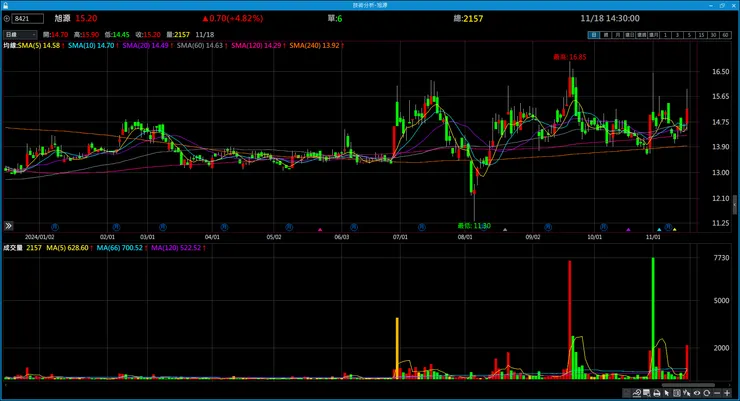This screenshot has width=740, height=401.
Task: Click the MA(5) 628.60 volume legend
Action: pyautogui.click(x=67, y=248)
